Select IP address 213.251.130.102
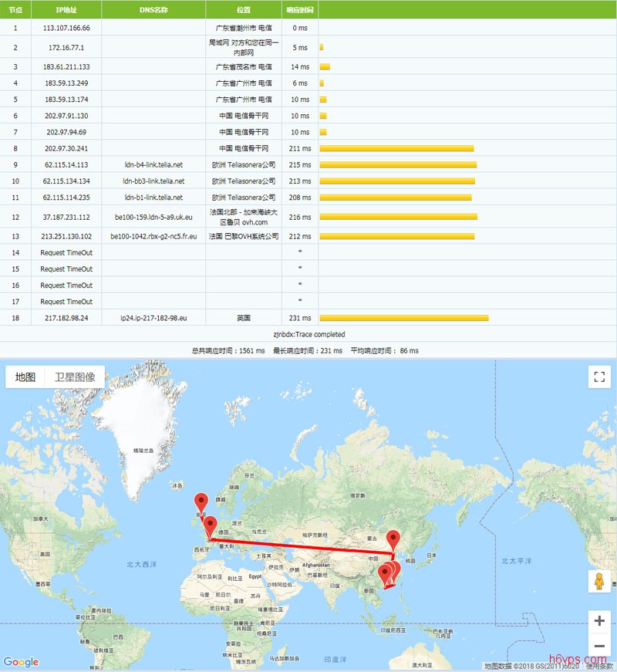 tap(66, 236)
